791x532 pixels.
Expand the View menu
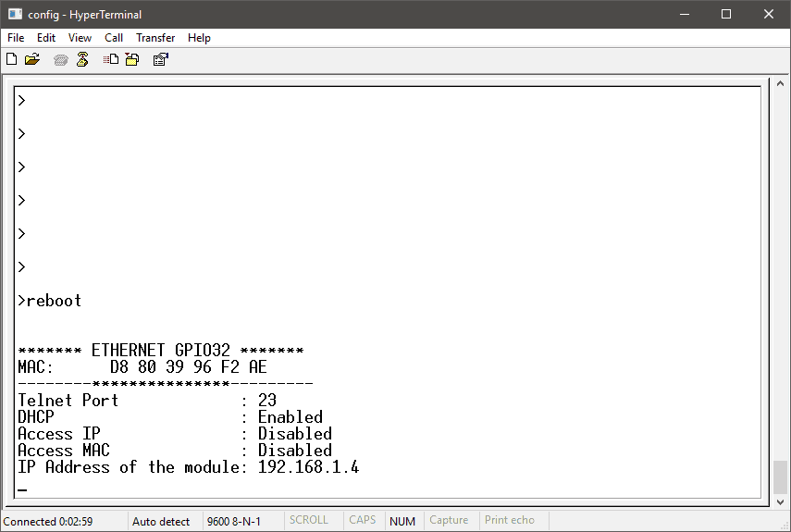click(80, 38)
